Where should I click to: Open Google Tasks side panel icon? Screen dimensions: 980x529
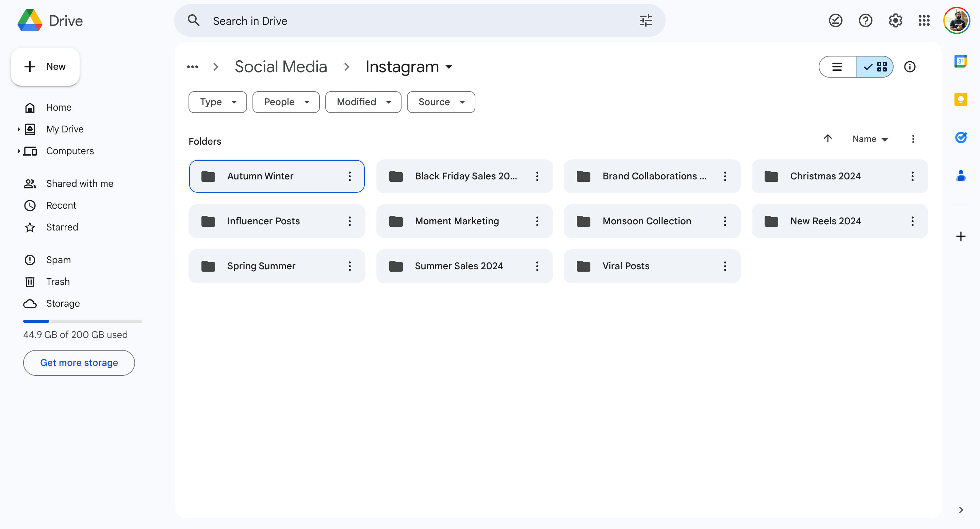(961, 138)
